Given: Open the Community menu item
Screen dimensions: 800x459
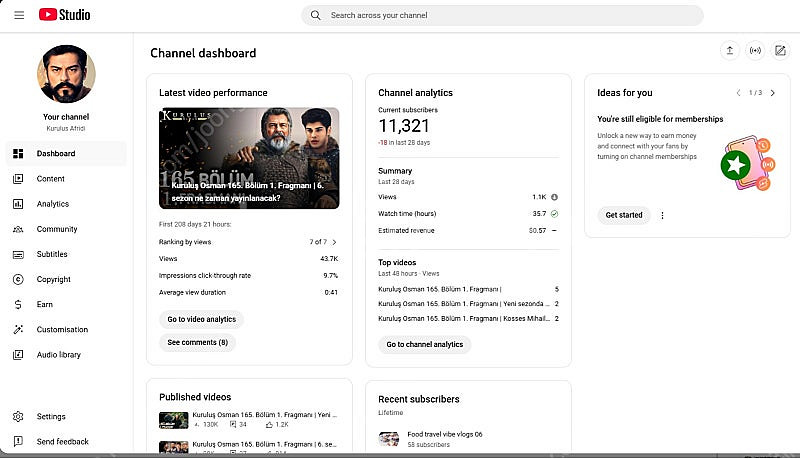Looking at the screenshot, I should pyautogui.click(x=66, y=229).
